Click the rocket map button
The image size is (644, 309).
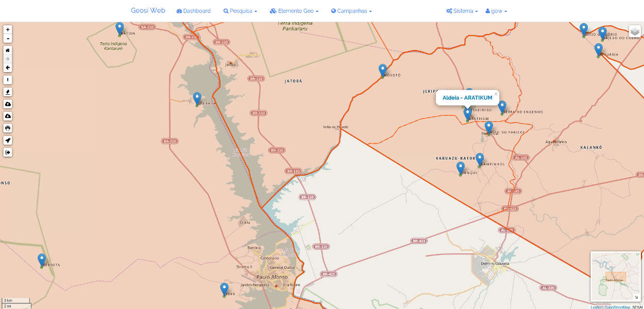coord(8,140)
